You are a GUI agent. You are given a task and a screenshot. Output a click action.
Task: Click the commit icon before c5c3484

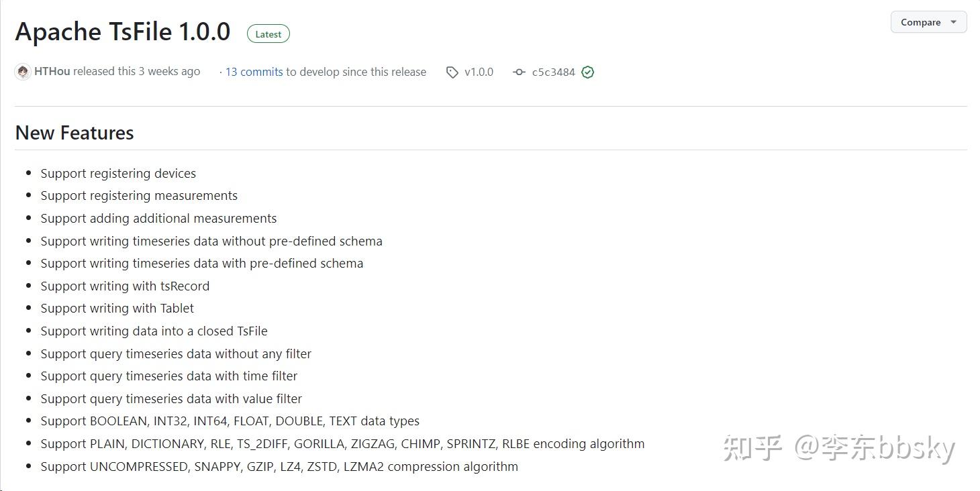click(519, 72)
